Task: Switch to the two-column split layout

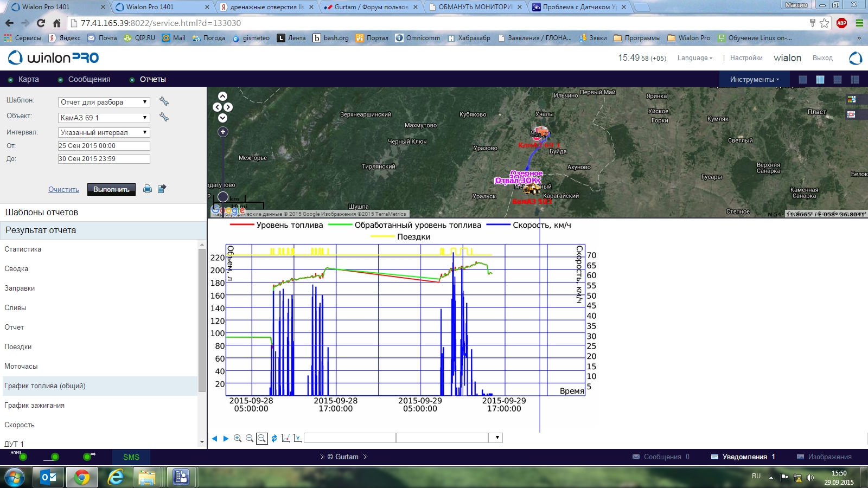Action: [x=820, y=80]
